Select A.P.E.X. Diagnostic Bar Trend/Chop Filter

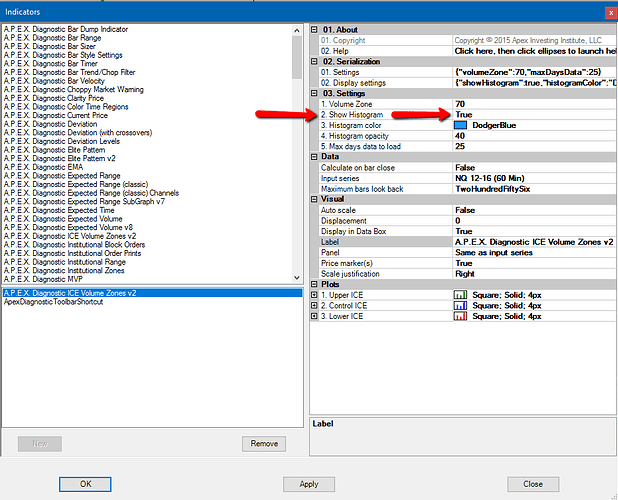pos(69,72)
